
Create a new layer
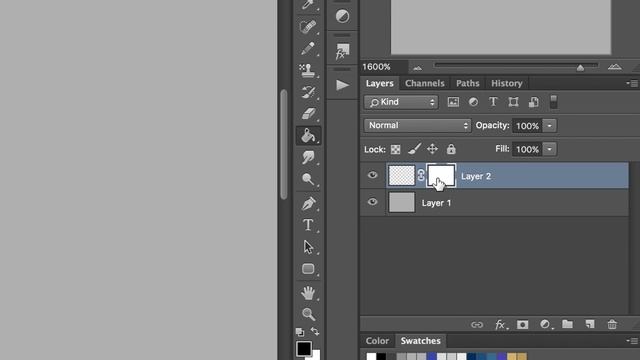590,324
